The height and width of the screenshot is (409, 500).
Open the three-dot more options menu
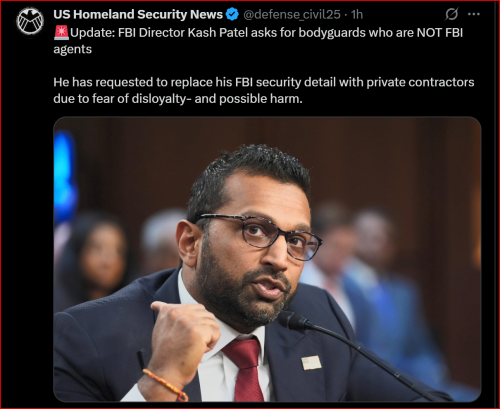(x=474, y=14)
